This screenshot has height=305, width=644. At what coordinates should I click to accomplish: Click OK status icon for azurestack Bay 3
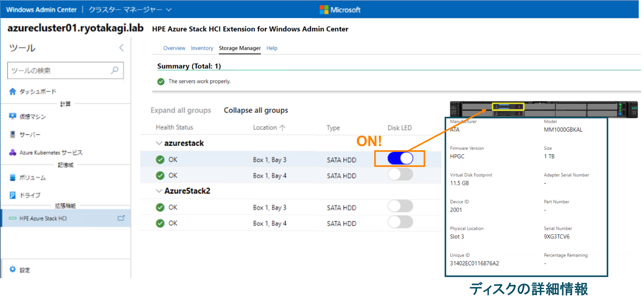[x=160, y=160]
